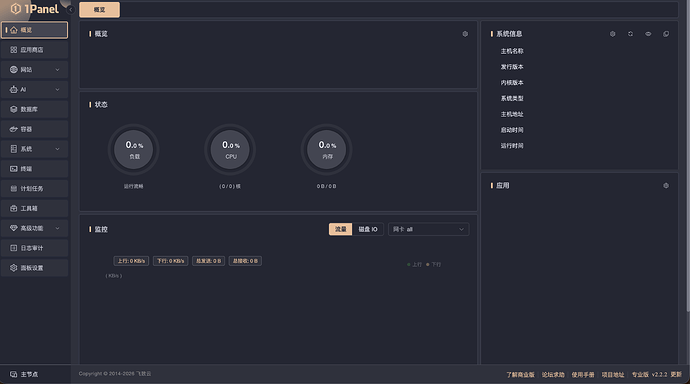Open the 网卡 all dropdown
Screen dimensions: 690x384
click(x=429, y=229)
